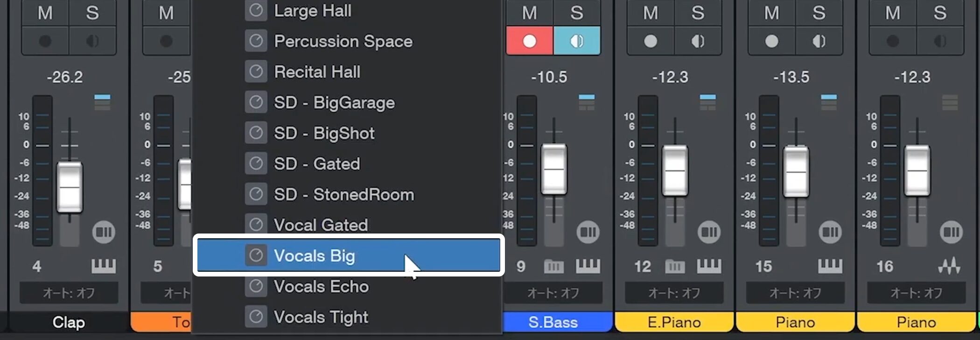The image size is (980, 340).
Task: Click the Clap channel volume fader handle
Action: click(x=70, y=187)
